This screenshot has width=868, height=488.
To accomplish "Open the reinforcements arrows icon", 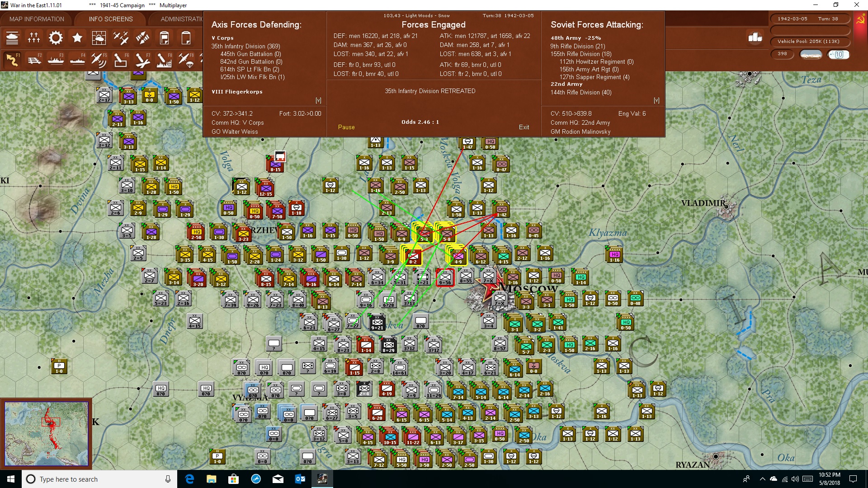I will (142, 38).
